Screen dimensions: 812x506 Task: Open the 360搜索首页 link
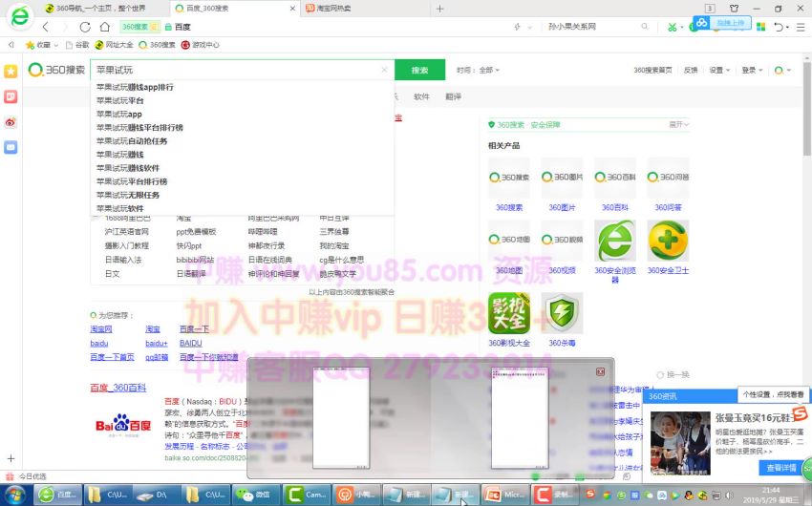click(x=652, y=70)
